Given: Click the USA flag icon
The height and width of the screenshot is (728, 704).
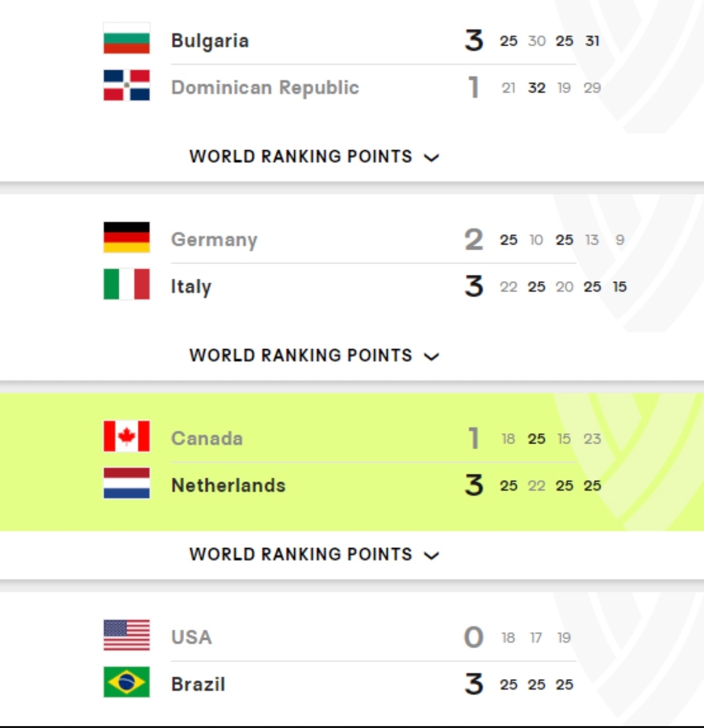Looking at the screenshot, I should pos(127,635).
